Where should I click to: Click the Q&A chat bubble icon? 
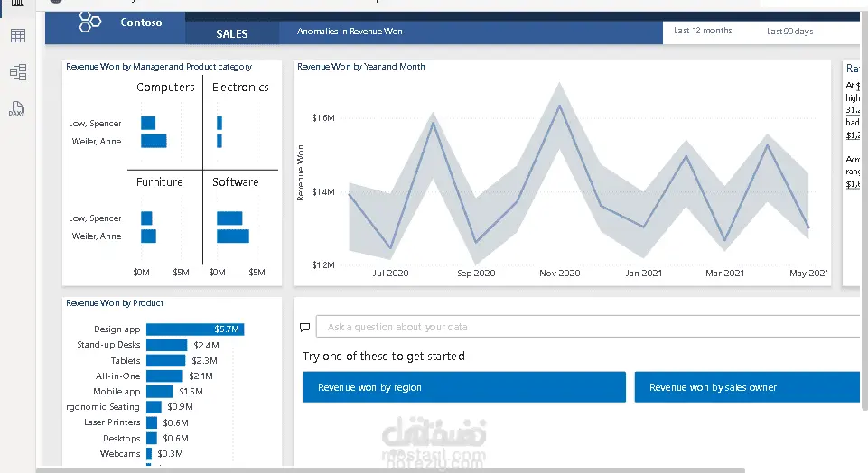click(x=304, y=328)
